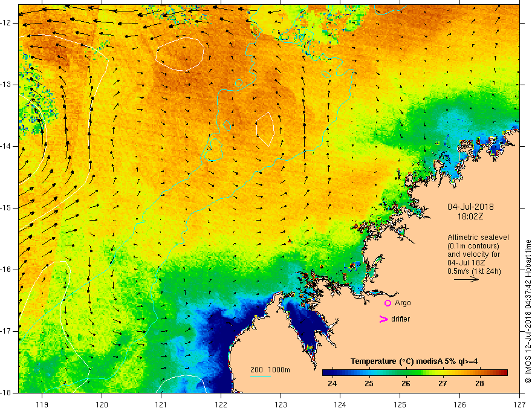Click latitude axis label '-14'
532x411 pixels.
[x=7, y=146]
